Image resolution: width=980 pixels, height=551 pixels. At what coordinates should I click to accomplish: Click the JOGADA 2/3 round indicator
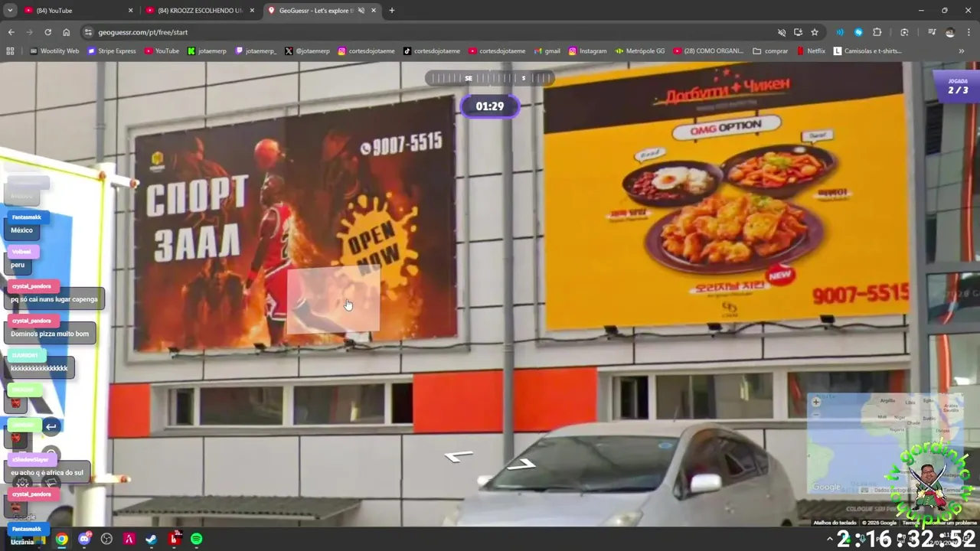[958, 86]
